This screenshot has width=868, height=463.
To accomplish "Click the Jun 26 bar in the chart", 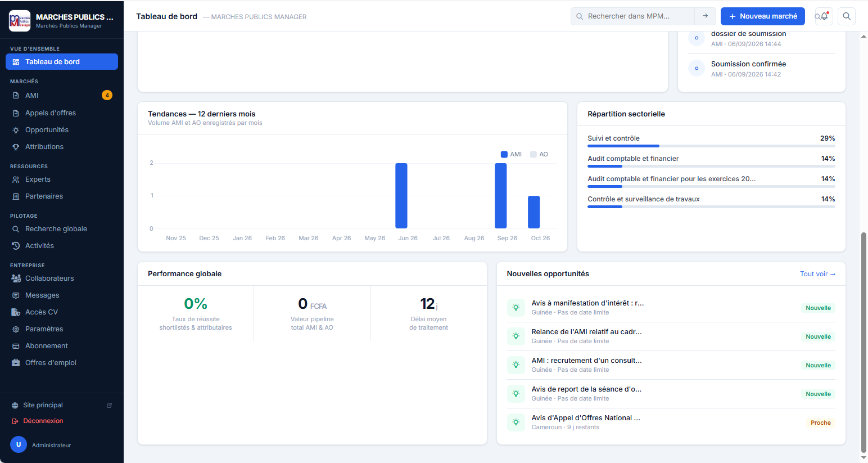I will (x=401, y=196).
